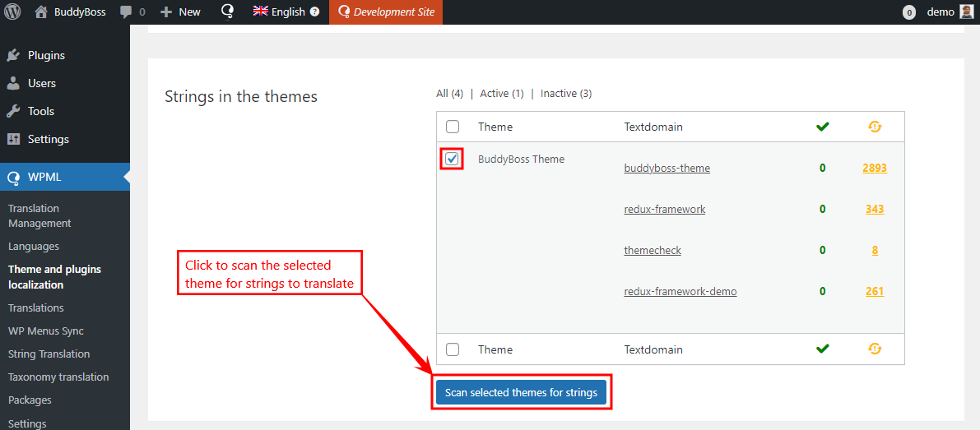Open the 2893 untranslated strings count
The image size is (980, 430).
pos(874,168)
